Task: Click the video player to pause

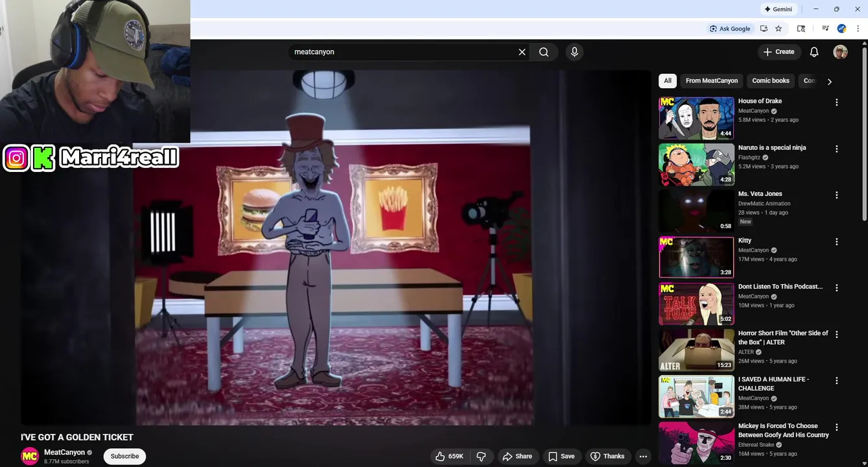Action: pyautogui.click(x=336, y=248)
